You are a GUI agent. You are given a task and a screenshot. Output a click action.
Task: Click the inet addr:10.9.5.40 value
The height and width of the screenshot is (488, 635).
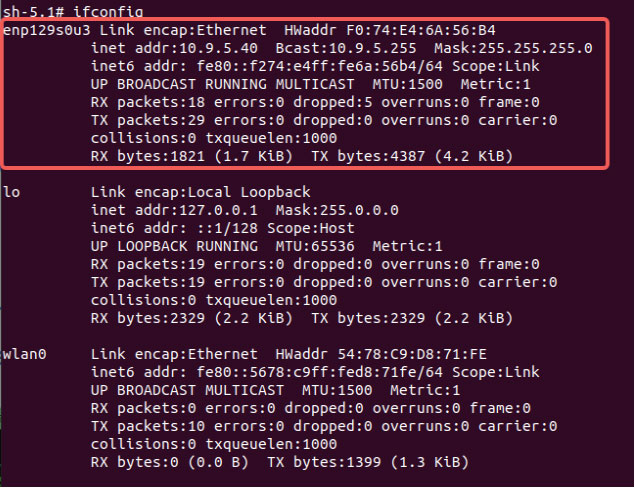tap(174, 48)
